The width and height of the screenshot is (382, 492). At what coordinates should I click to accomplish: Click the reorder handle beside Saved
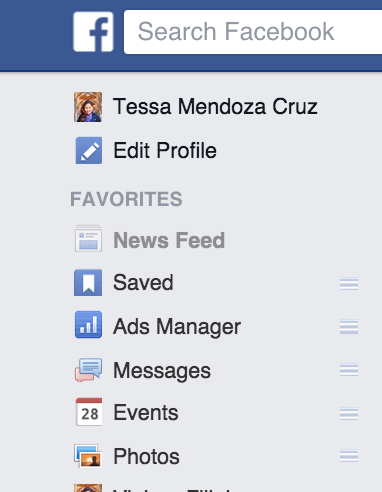349,284
